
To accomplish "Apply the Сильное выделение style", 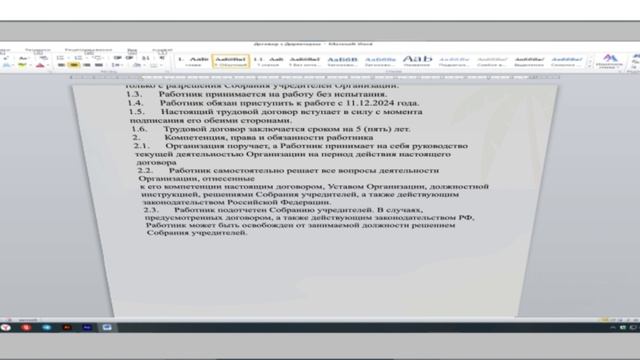I will (x=566, y=61).
